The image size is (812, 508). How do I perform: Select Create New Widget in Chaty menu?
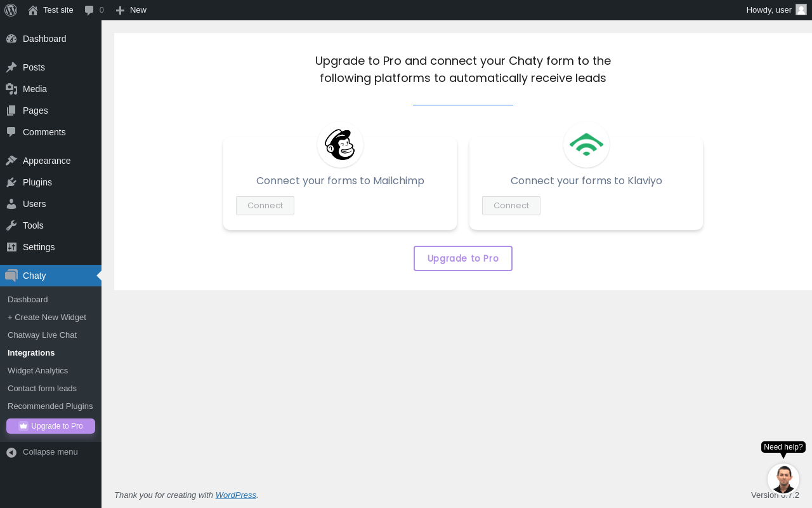pos(47,317)
